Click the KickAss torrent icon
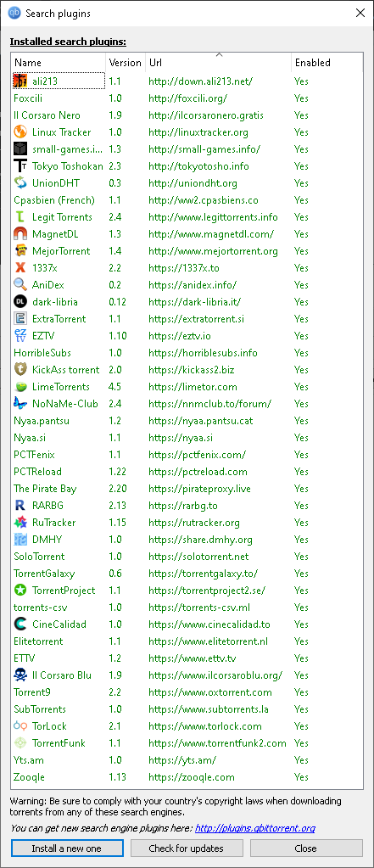Screen dimensions: 374x868 click(20, 370)
